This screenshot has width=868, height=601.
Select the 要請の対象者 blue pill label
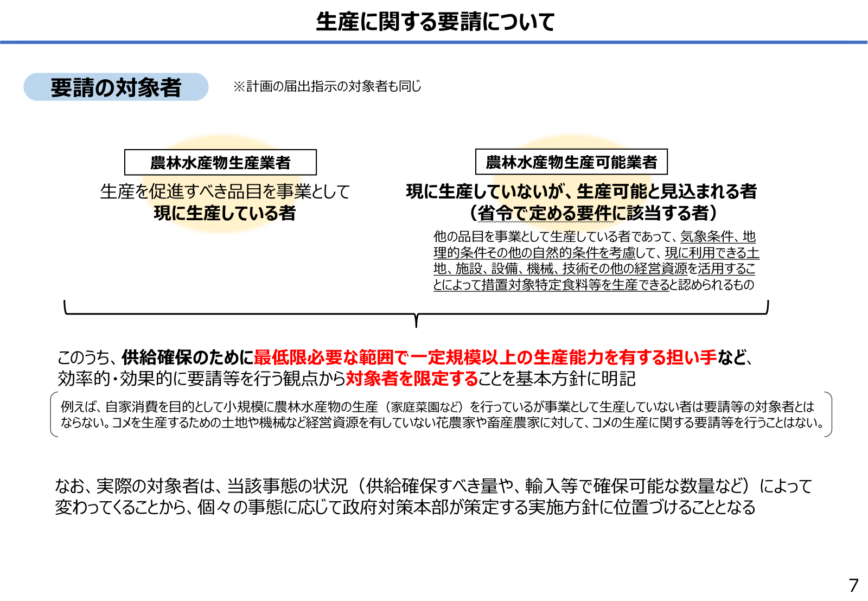[116, 87]
